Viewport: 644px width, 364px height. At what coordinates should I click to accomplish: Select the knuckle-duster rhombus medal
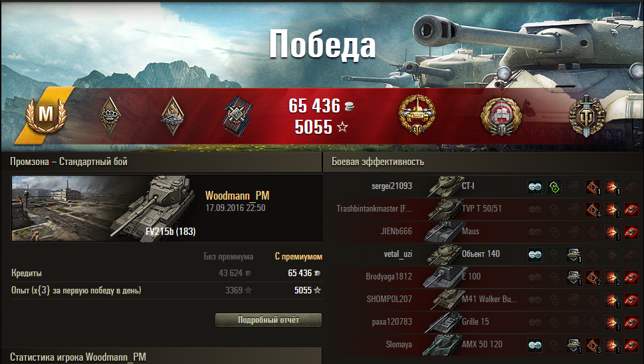point(110,116)
